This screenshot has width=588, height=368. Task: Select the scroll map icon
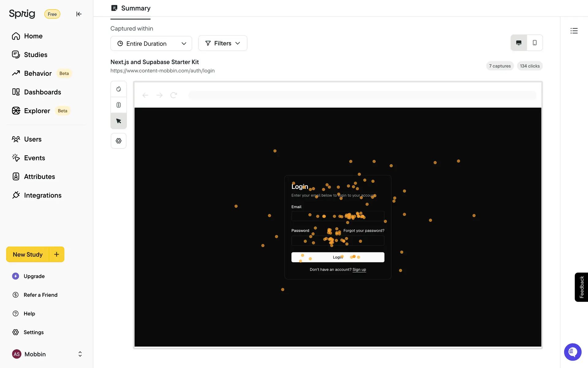coord(119,105)
